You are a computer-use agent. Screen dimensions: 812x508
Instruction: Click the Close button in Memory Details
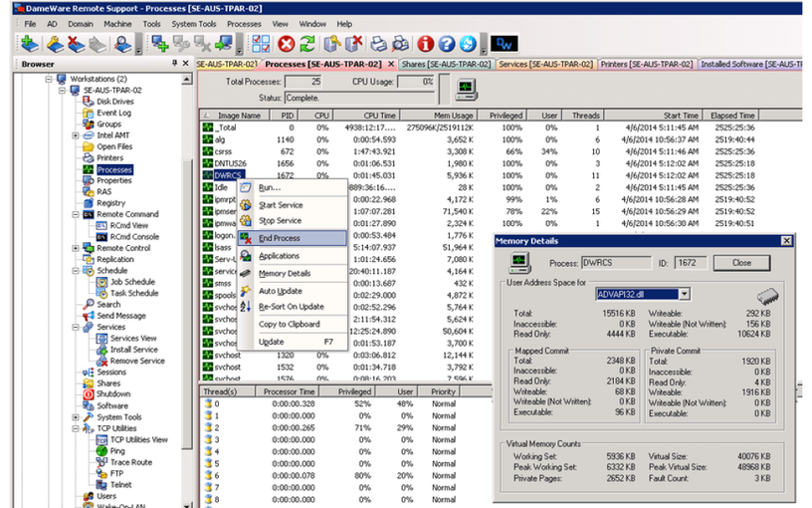[x=741, y=263]
